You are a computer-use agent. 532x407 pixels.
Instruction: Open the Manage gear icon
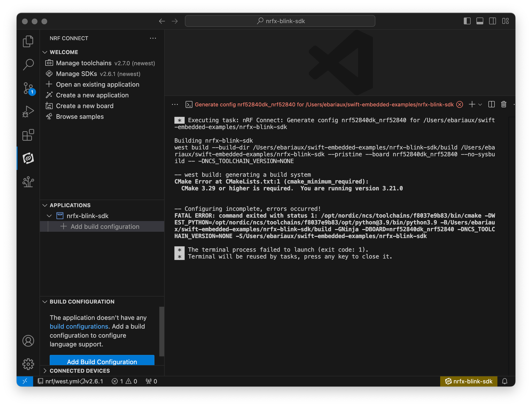tap(28, 364)
